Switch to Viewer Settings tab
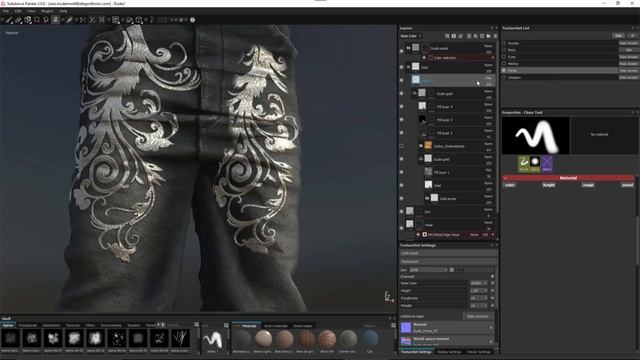 tap(479, 351)
